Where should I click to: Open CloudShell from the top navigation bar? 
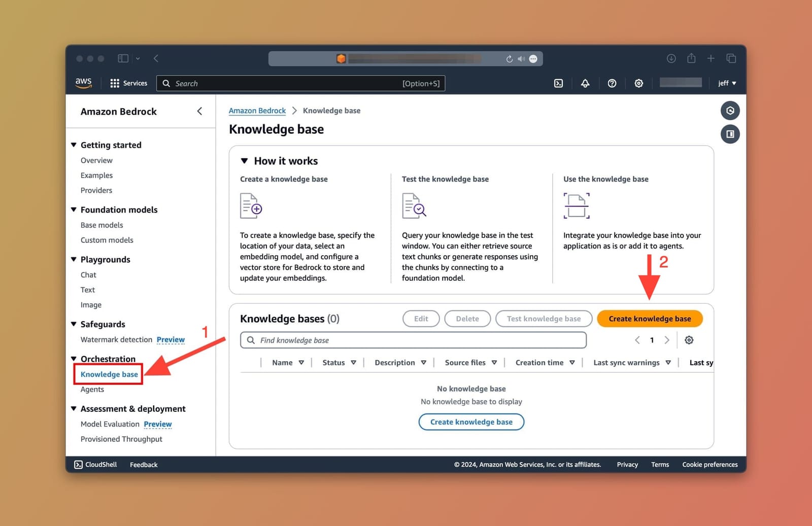(558, 83)
